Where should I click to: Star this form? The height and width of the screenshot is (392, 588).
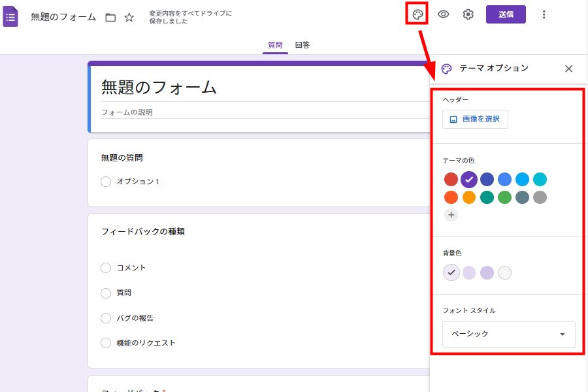coord(129,18)
